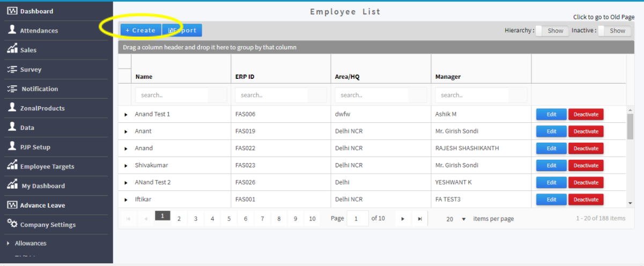Sort by the Area/HQ column header

coord(347,77)
